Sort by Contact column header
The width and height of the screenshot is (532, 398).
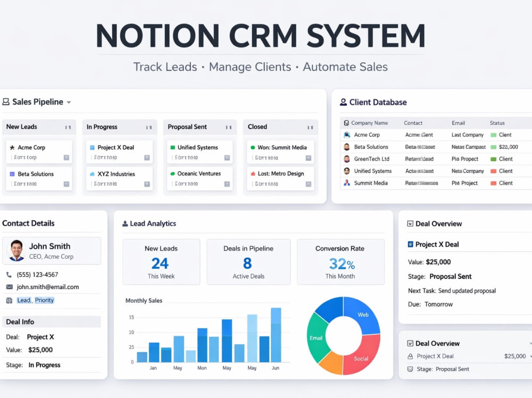click(413, 123)
